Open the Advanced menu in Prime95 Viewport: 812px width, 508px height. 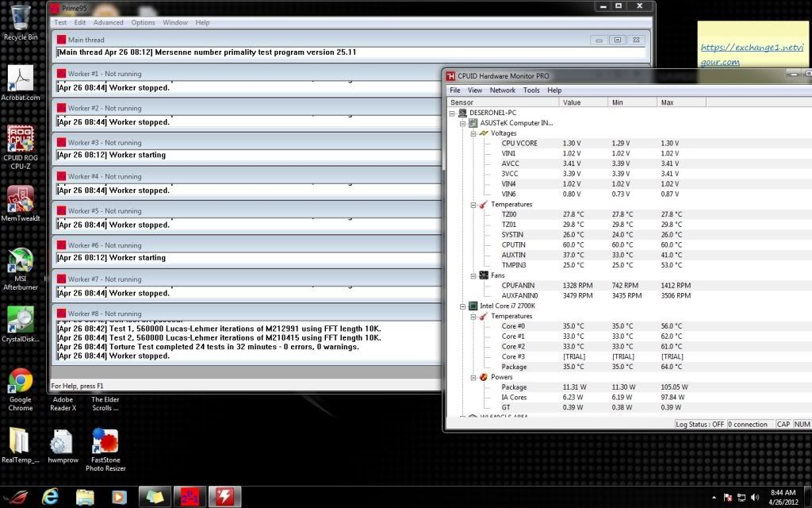108,22
